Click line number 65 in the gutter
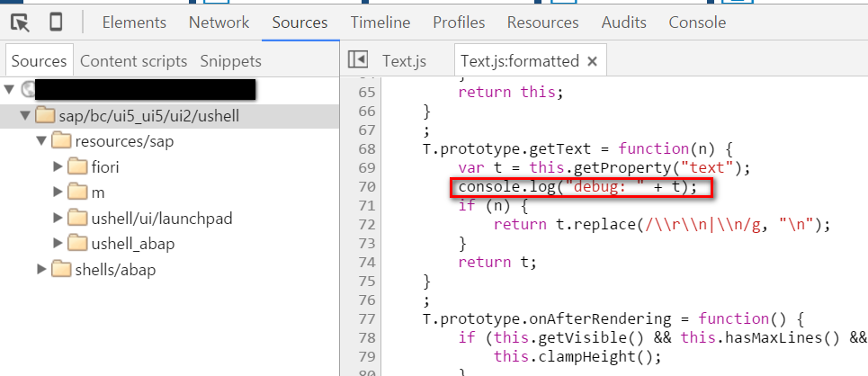Image resolution: width=868 pixels, height=376 pixels. tap(366, 92)
